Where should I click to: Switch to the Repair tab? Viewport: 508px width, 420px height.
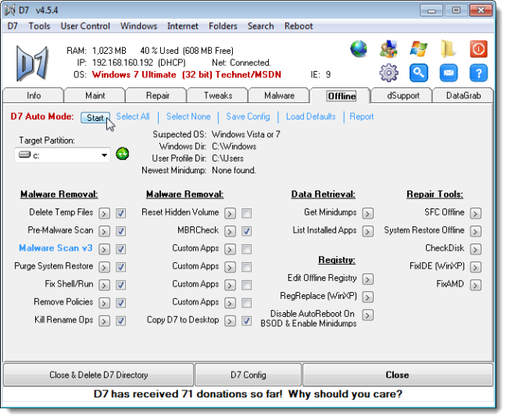coord(157,96)
